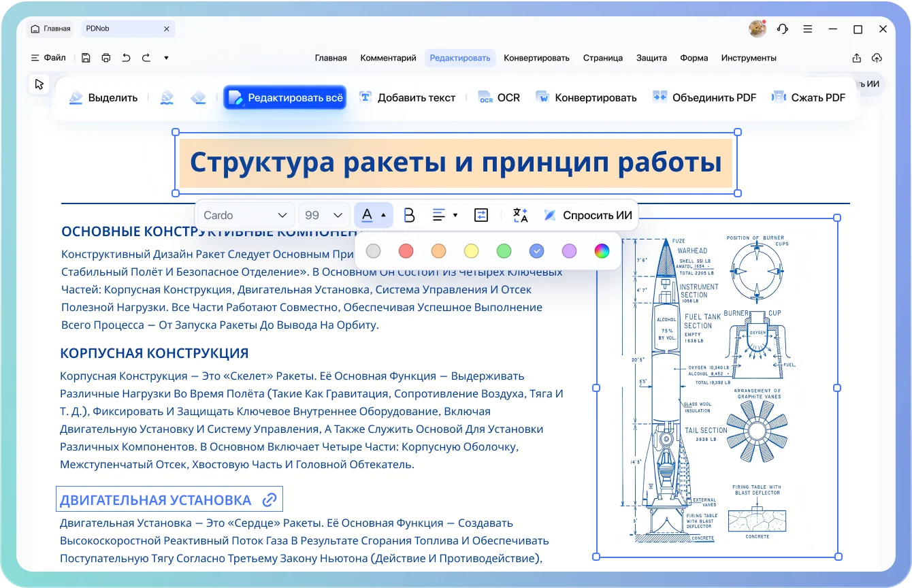The image size is (912, 588).
Task: Redo the last action
Action: pos(146,58)
